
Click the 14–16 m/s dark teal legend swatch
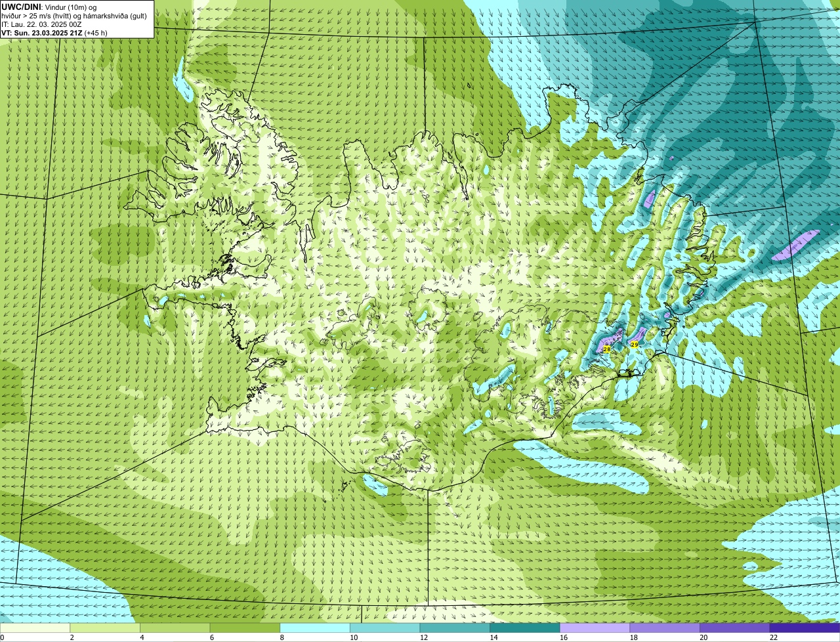[525, 628]
